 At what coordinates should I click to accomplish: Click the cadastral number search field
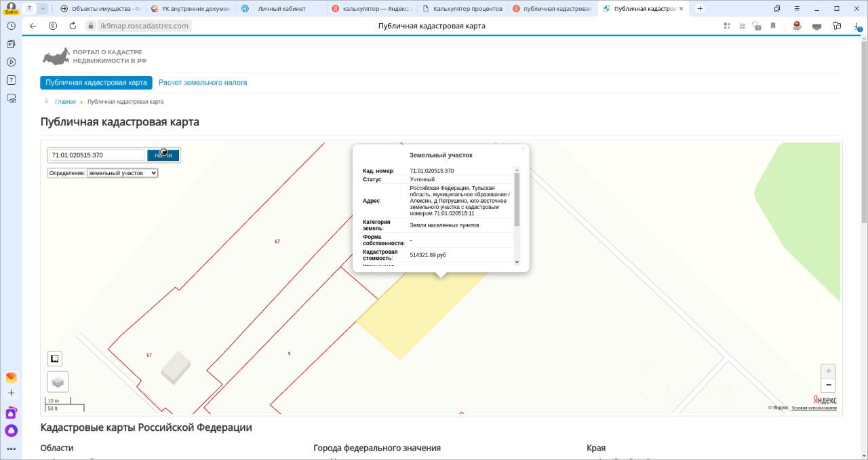pos(96,155)
